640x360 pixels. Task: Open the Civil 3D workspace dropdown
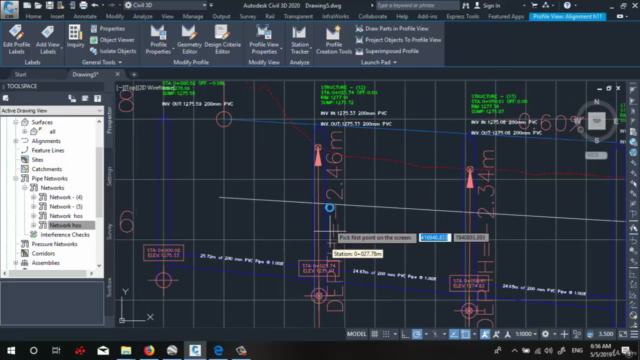point(165,5)
